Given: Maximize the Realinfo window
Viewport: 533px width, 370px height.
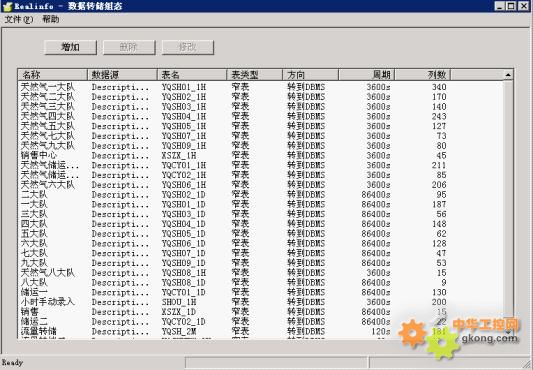Looking at the screenshot, I should click(511, 6).
